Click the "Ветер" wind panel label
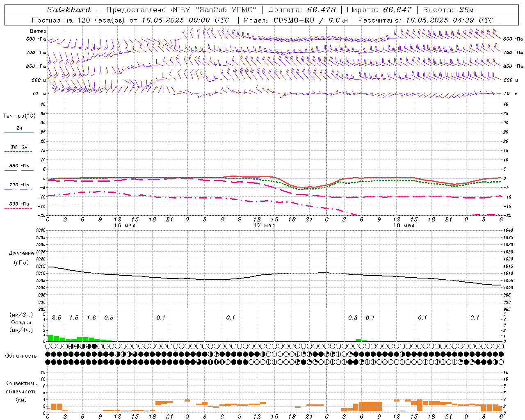The image size is (525, 420). click(x=38, y=31)
